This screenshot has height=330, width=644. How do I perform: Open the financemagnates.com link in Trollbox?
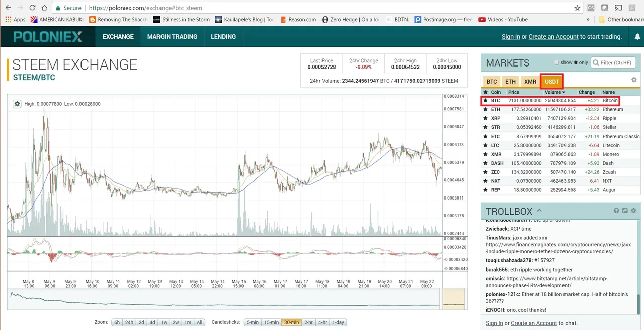click(558, 248)
